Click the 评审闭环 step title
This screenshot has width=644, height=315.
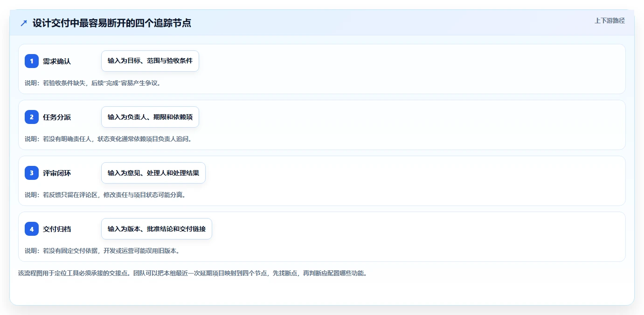[57, 173]
